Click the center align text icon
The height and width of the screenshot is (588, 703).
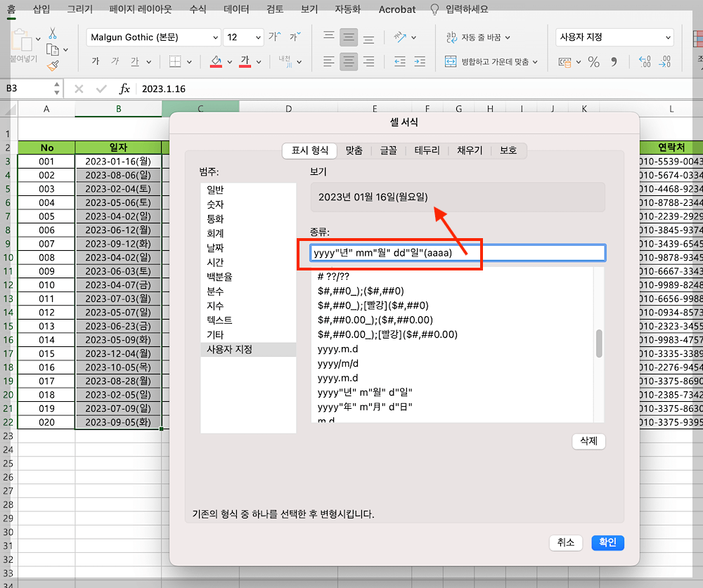(x=349, y=61)
